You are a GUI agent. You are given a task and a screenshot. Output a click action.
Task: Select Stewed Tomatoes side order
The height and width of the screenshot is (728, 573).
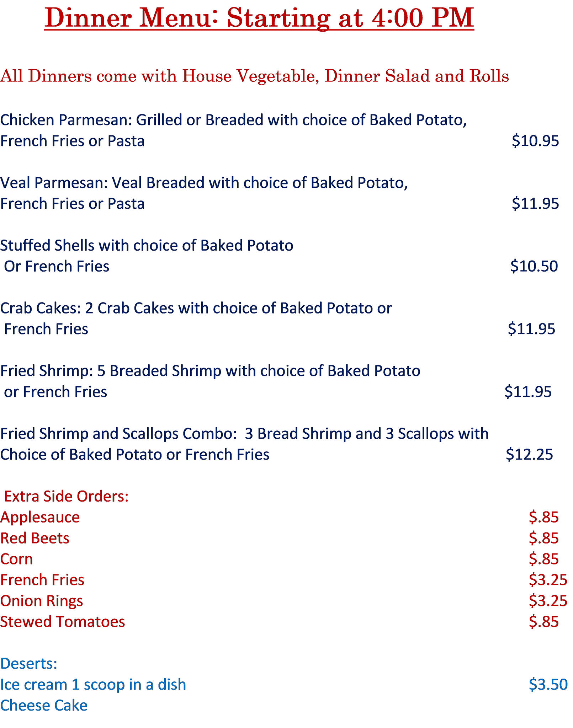pos(63,622)
